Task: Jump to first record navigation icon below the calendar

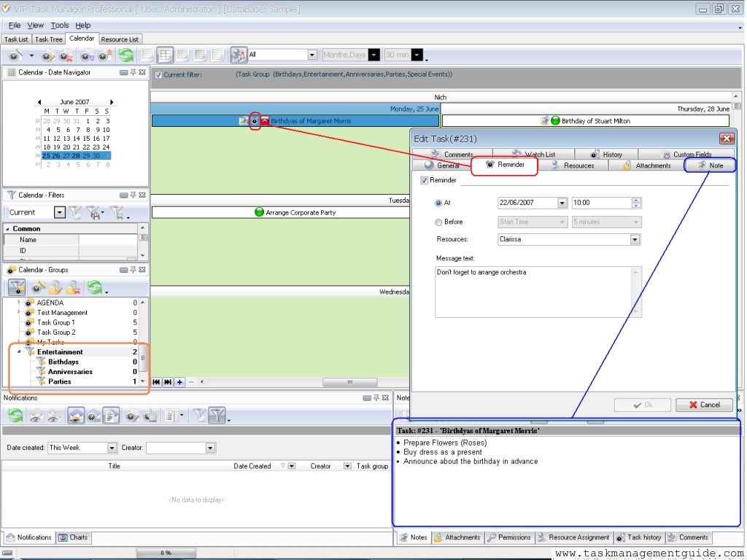Action: point(156,382)
